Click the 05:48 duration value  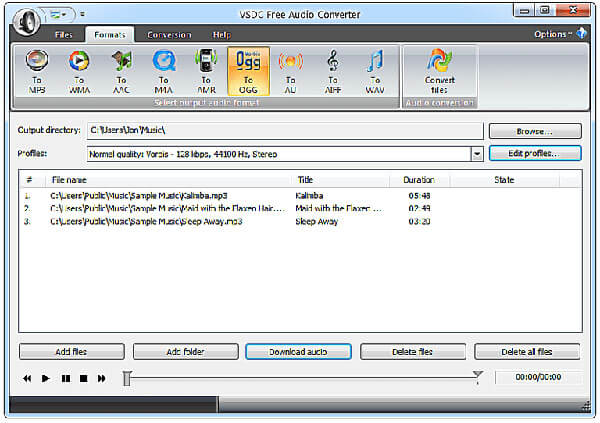point(419,196)
